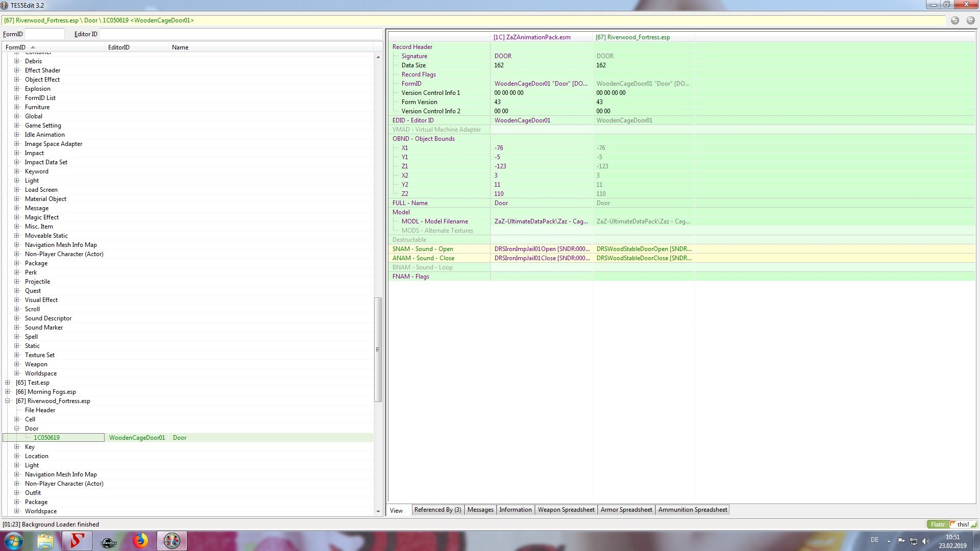Expand the Keyword node
Image resolution: width=980 pixels, height=551 pixels.
tap(17, 171)
